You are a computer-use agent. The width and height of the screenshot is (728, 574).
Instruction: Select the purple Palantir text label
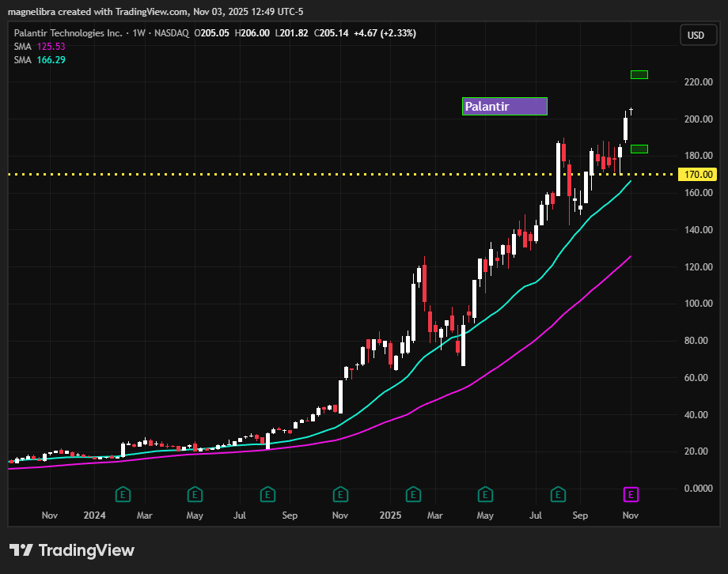[x=505, y=106]
